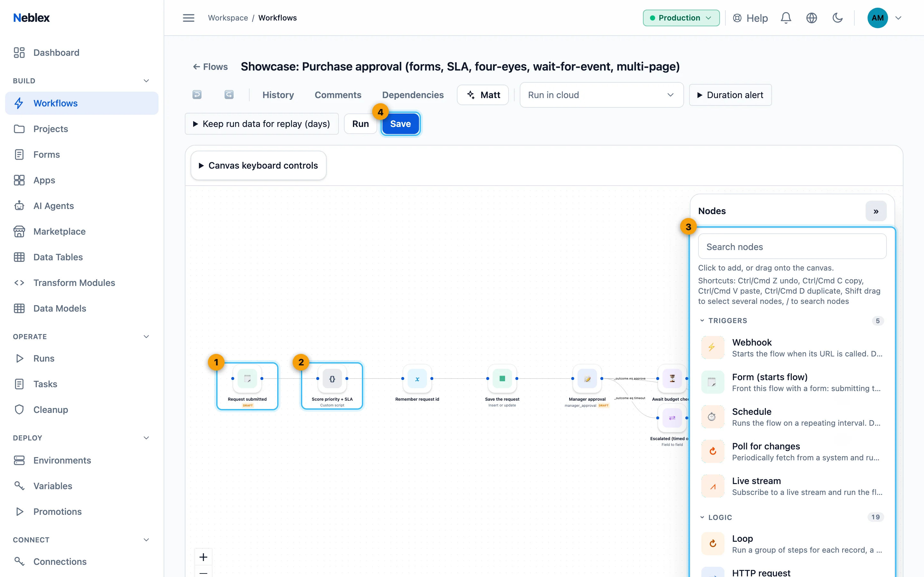
Task: Focus the Search nodes field
Action: point(792,247)
